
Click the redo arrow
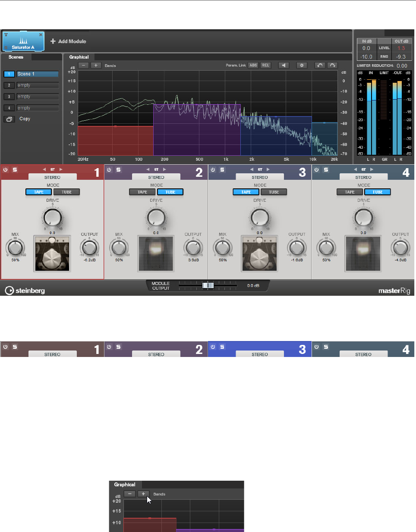332,66
